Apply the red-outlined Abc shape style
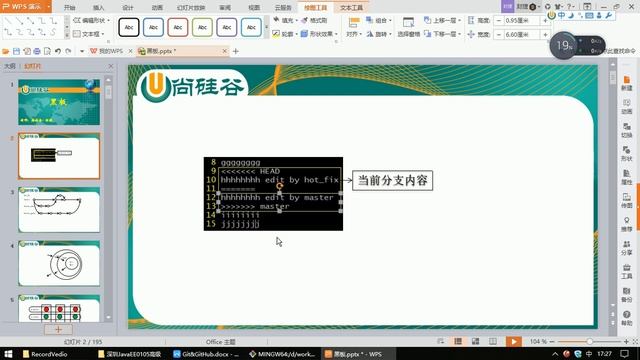 178,27
